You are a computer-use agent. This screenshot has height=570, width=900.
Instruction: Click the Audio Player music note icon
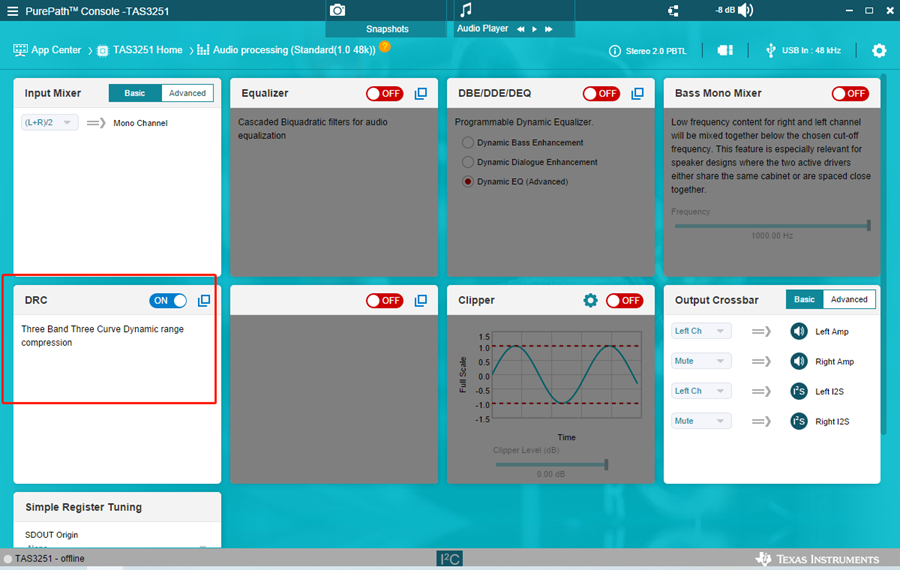pyautogui.click(x=466, y=10)
